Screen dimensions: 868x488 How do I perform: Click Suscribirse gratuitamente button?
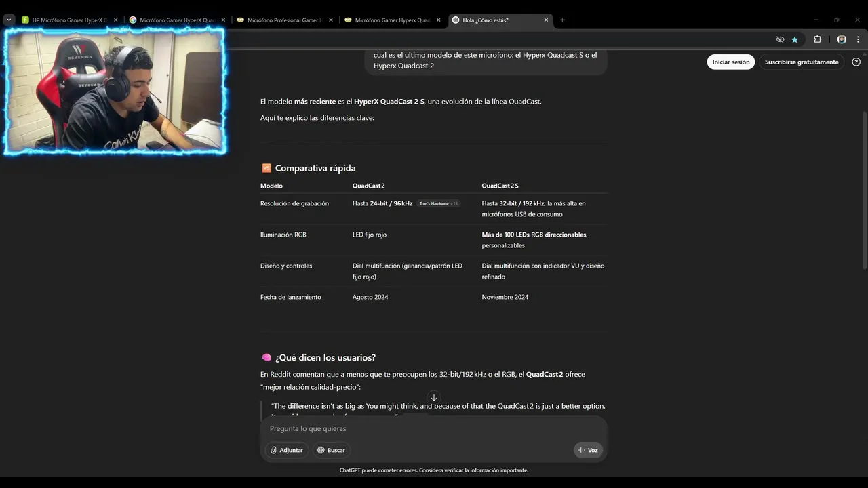tap(802, 62)
